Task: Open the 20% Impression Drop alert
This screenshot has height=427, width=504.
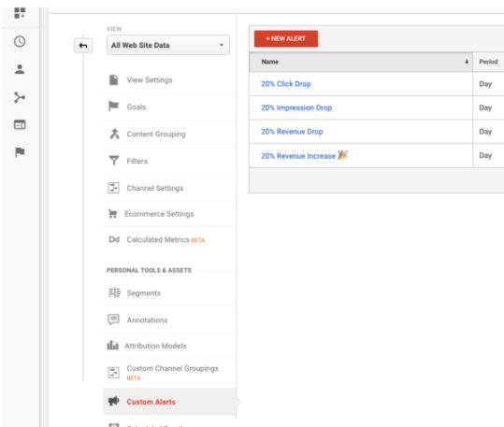Action: click(296, 107)
